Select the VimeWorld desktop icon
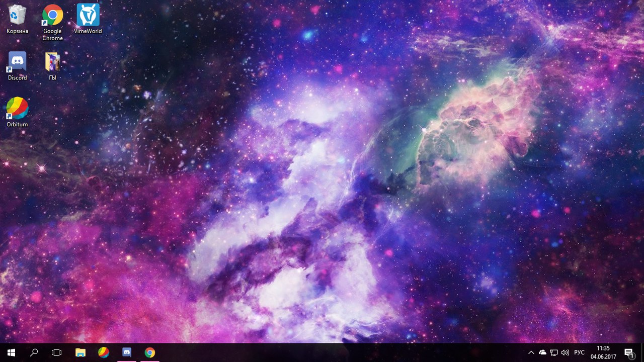Image resolution: width=644 pixels, height=362 pixels. (88, 20)
